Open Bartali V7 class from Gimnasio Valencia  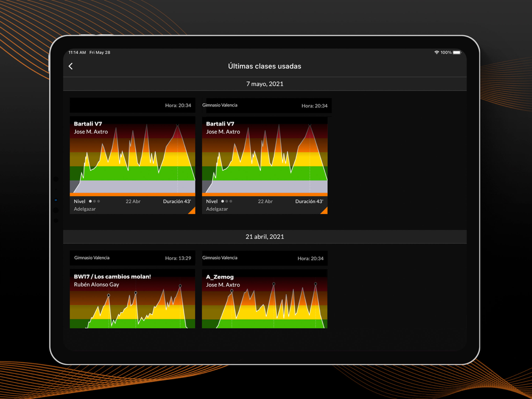[264, 155]
